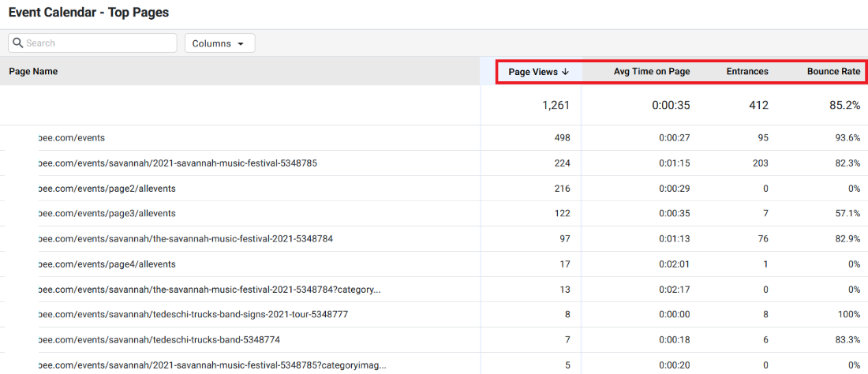Select the 13 page views cell

[x=565, y=290]
